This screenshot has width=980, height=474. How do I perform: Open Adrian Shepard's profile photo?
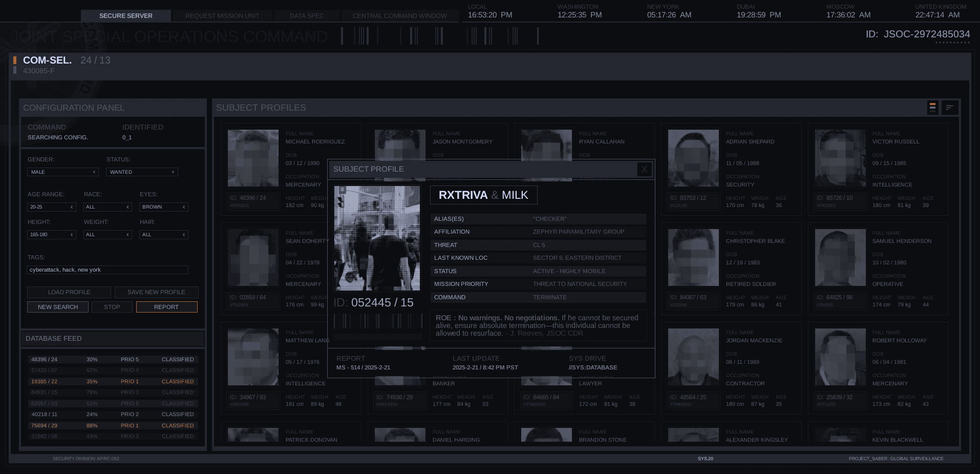coord(693,158)
